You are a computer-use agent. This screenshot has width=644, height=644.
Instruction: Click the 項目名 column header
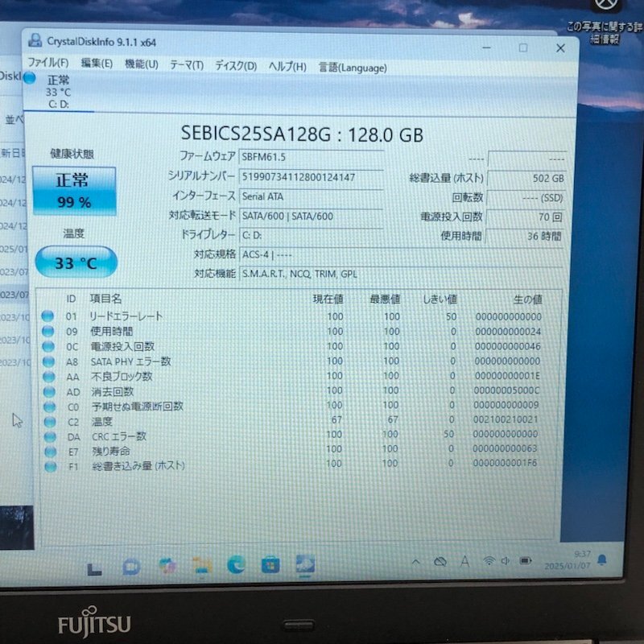(x=105, y=299)
